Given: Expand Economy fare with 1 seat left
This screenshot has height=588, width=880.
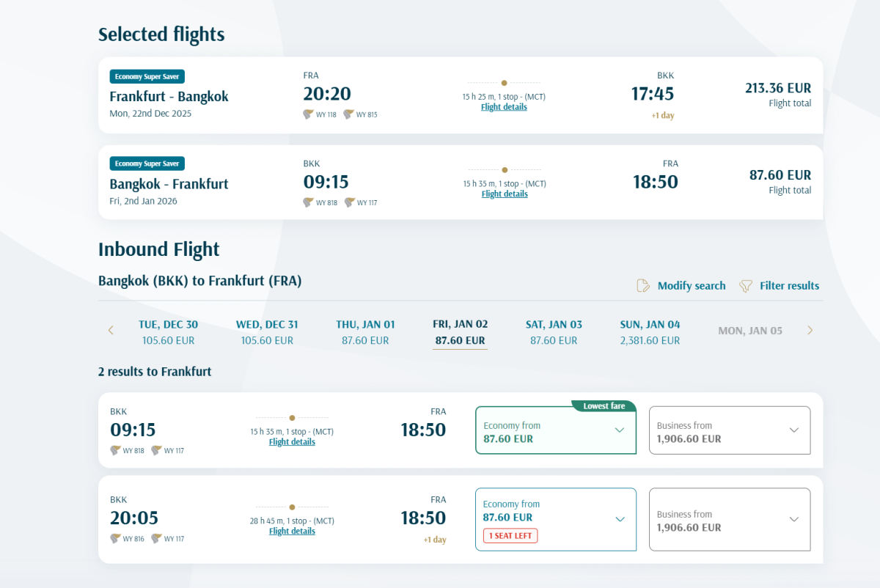Looking at the screenshot, I should pos(620,519).
